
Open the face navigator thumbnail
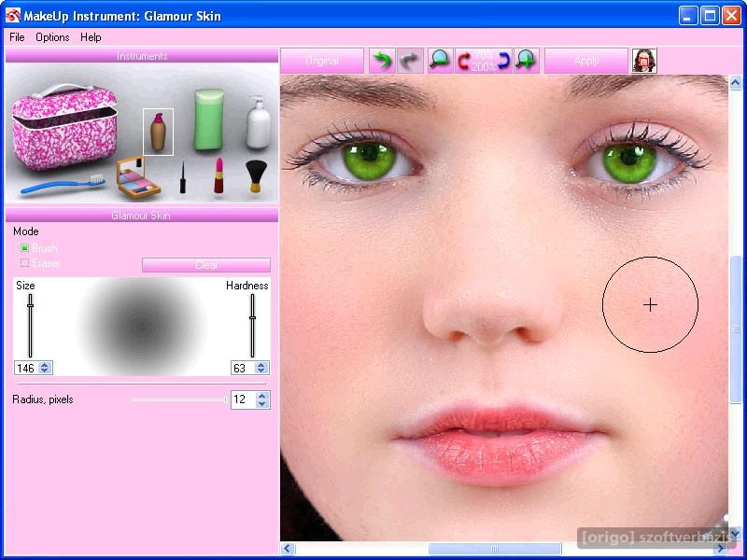(x=644, y=61)
